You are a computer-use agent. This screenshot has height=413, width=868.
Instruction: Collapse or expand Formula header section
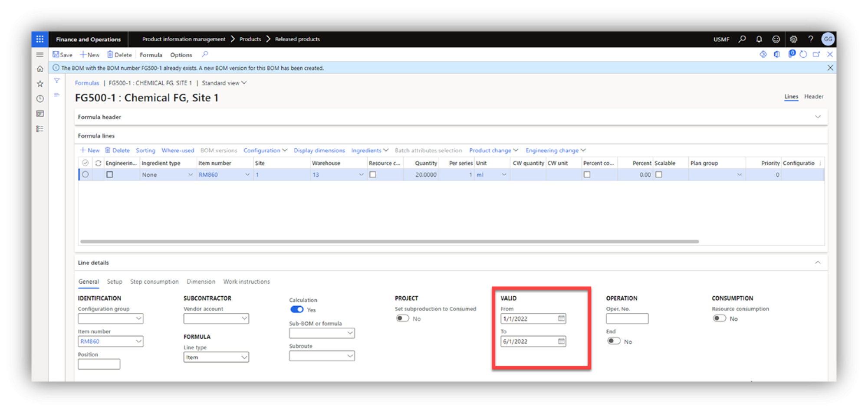[818, 117]
